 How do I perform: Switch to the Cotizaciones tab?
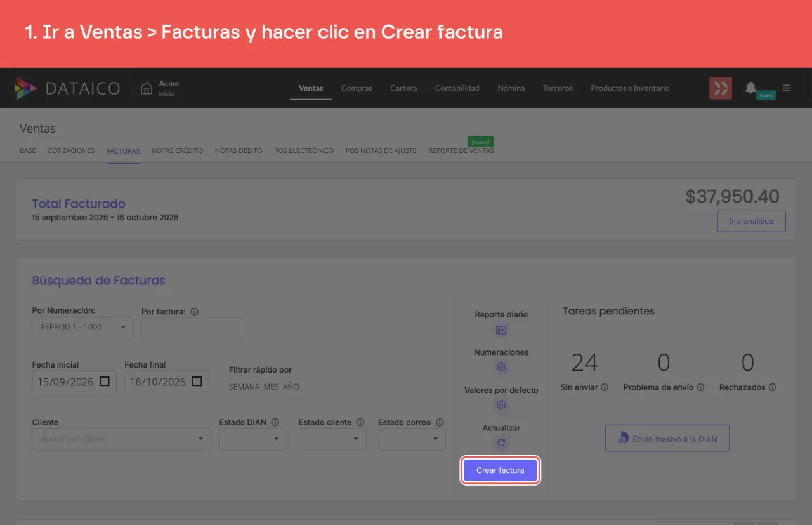point(71,151)
